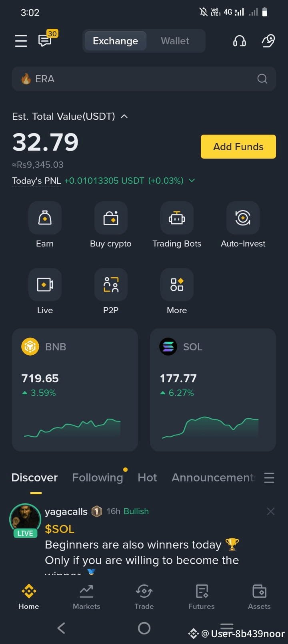Open the Live streaming shortcut
288x644 pixels.
45,284
